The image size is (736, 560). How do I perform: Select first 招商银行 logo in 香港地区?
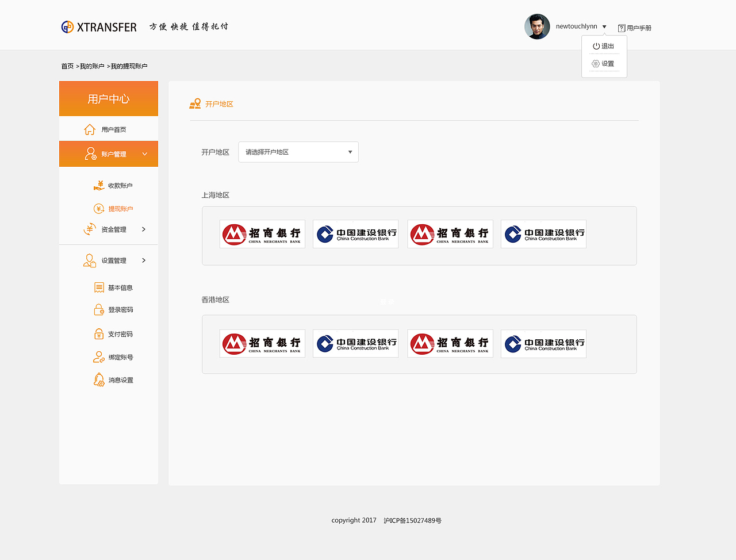click(262, 344)
